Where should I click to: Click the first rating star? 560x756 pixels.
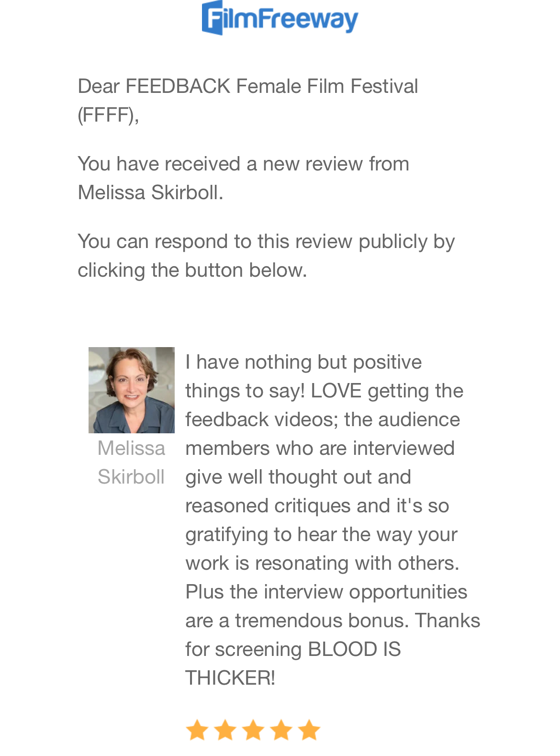[x=197, y=731]
